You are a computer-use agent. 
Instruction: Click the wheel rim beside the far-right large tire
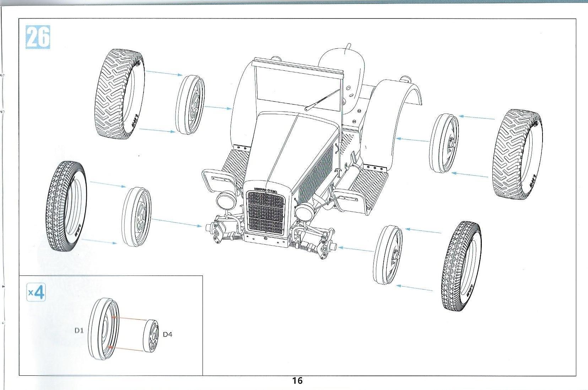pyautogui.click(x=444, y=144)
